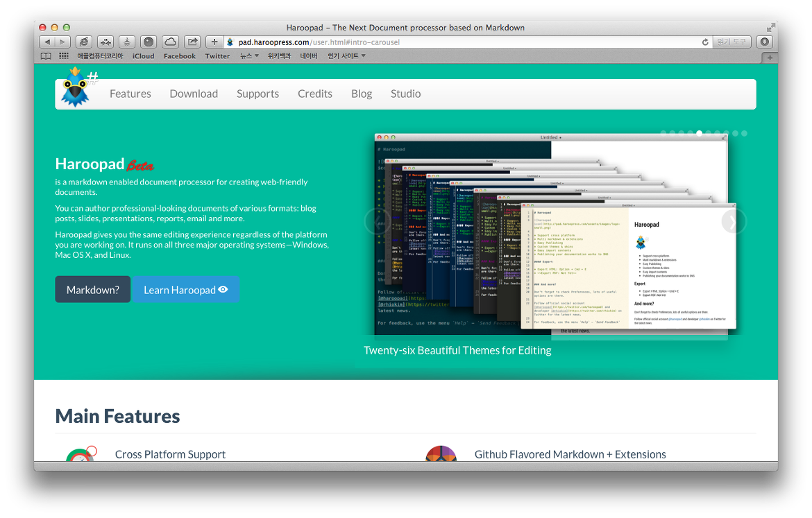
Task: Click the toolbar icon left of the dark sphere
Action: tap(127, 42)
